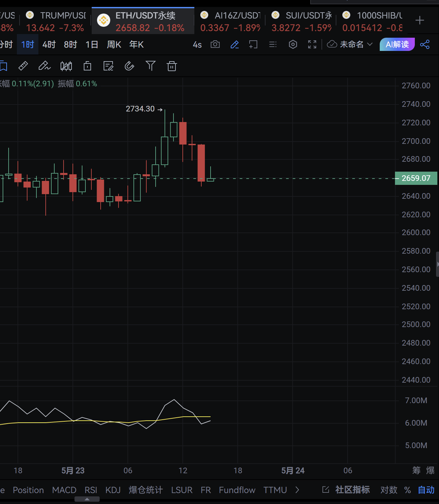Open chart settings hexagon icon
This screenshot has width=439, height=504.
tap(293, 44)
